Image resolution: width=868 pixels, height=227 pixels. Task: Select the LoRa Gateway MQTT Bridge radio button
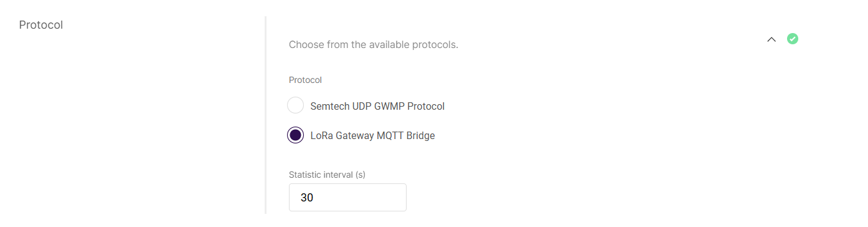(x=295, y=135)
